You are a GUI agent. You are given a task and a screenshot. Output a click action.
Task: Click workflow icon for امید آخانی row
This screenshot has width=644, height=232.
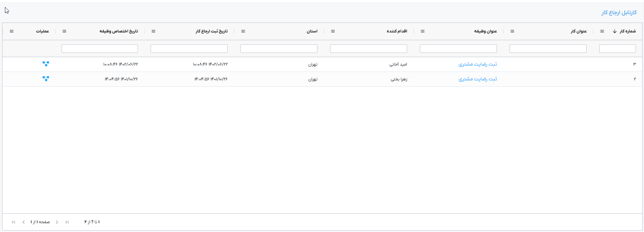46,64
